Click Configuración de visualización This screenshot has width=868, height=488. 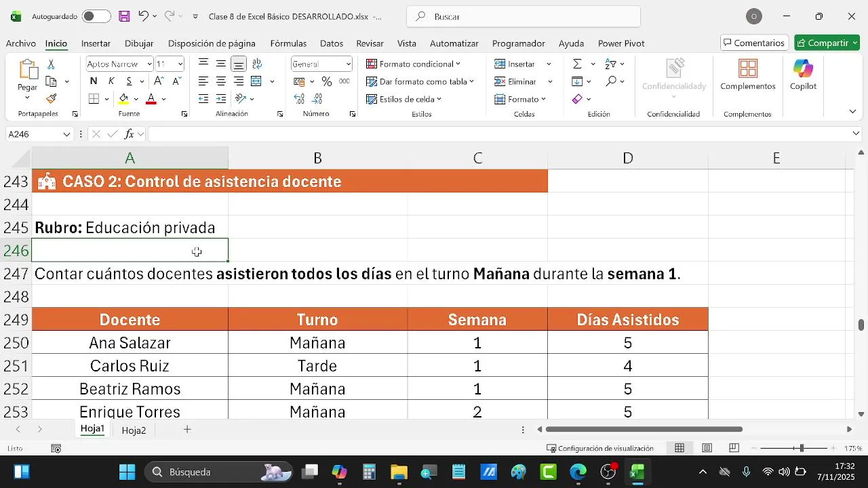[x=600, y=448]
